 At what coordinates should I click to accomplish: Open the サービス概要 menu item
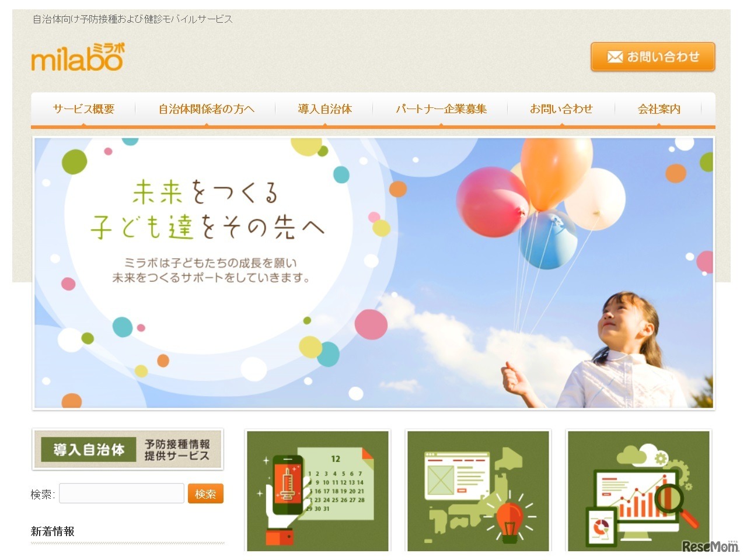[83, 109]
